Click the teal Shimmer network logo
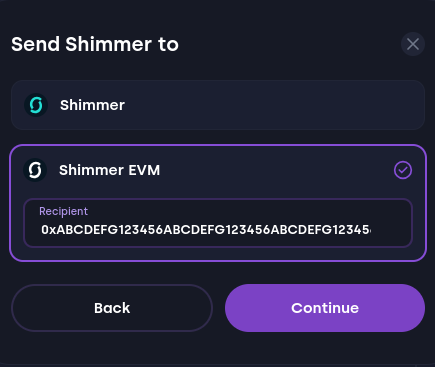 36,105
